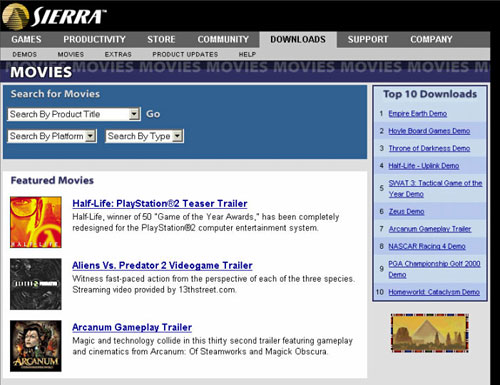Select the Downloads tab

(x=298, y=39)
